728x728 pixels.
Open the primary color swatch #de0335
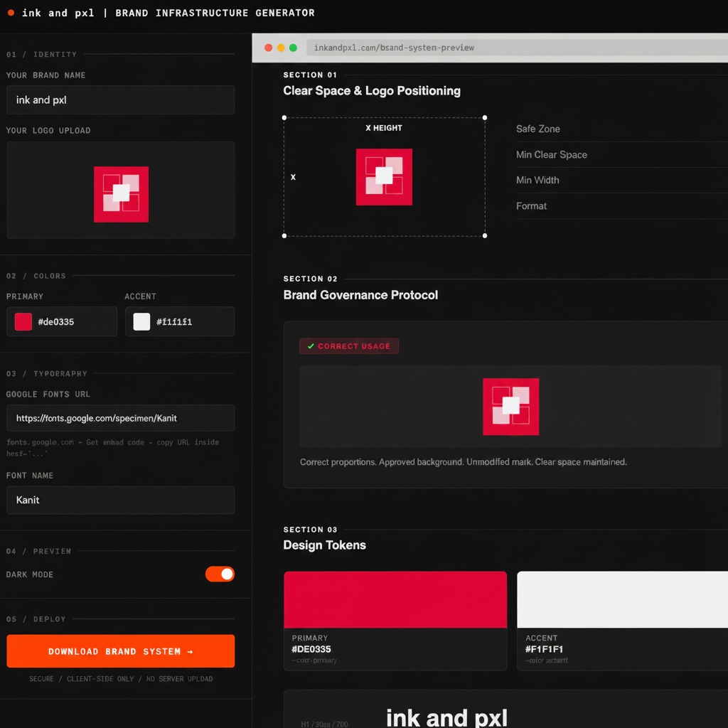click(23, 322)
